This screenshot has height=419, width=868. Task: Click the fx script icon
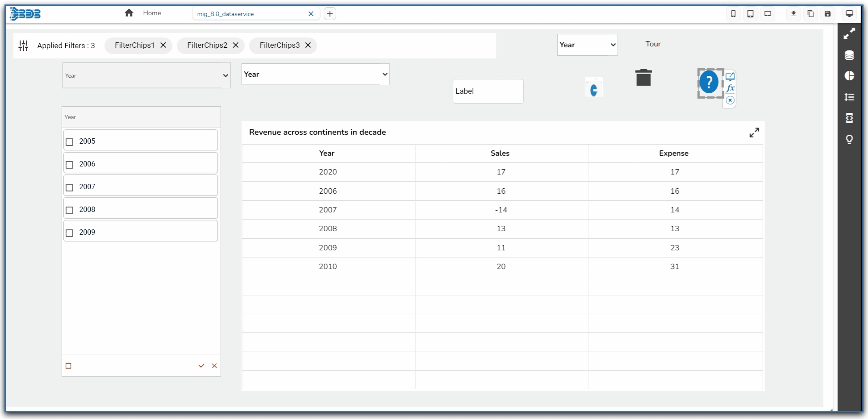tap(730, 88)
